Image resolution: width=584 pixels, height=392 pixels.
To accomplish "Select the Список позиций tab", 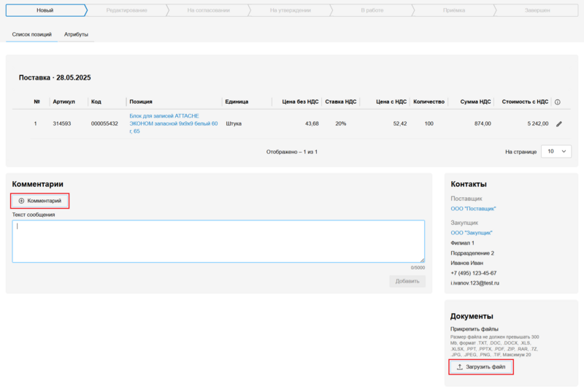I will click(32, 34).
